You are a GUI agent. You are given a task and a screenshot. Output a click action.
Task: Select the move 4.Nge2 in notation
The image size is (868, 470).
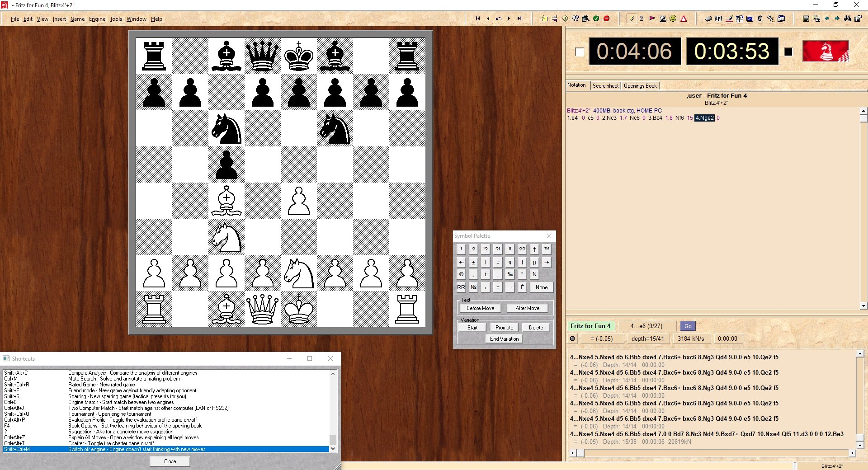704,118
